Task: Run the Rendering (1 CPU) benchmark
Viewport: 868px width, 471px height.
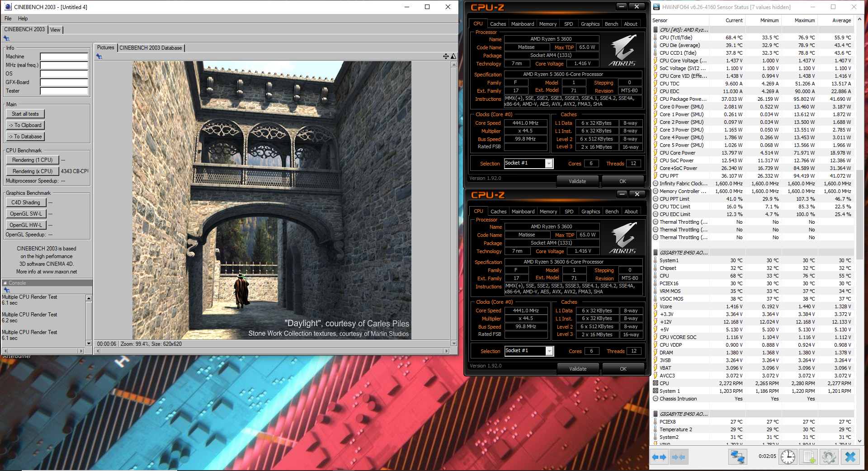Action: tap(33, 160)
